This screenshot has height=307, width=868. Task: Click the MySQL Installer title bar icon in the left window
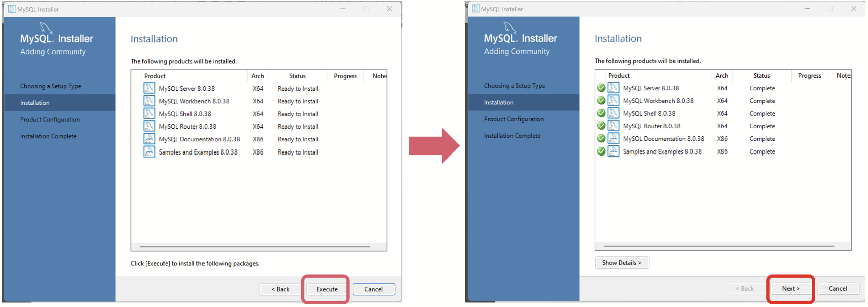pos(12,9)
